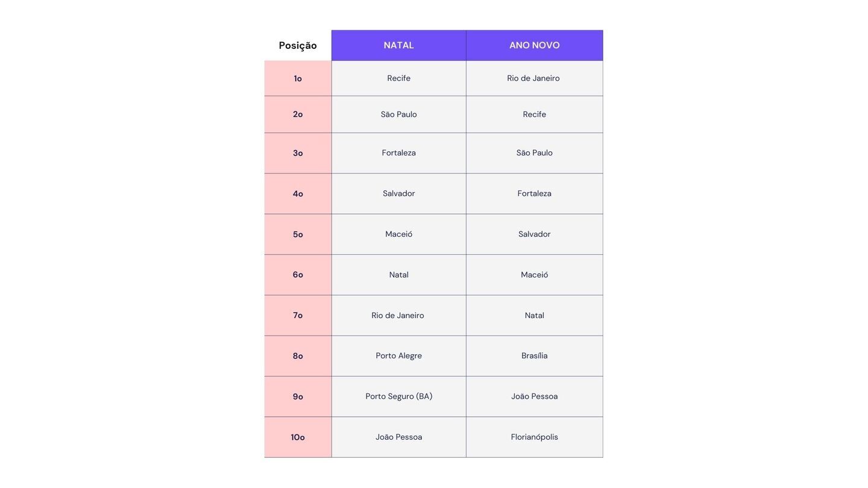Select the Posição header label
Image resolution: width=868 pixels, height=488 pixels.
[x=298, y=45]
